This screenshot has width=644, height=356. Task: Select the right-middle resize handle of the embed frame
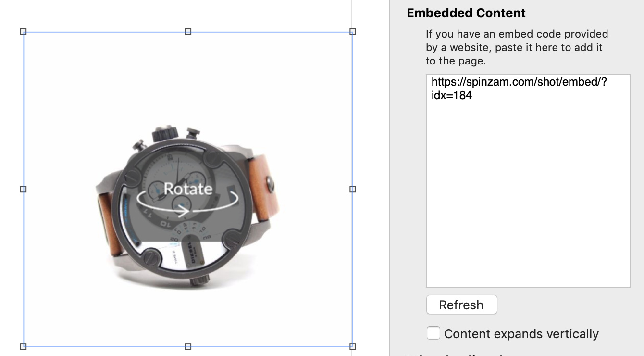coord(353,189)
